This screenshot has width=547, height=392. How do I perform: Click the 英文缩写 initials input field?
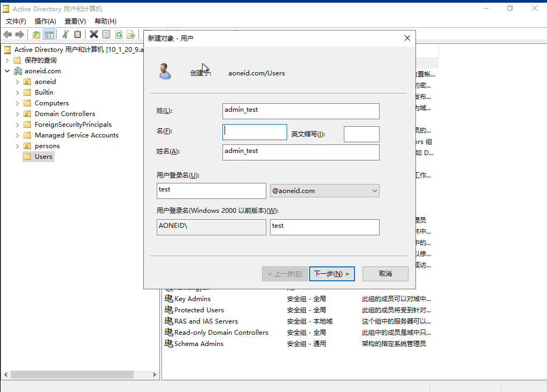pos(361,134)
